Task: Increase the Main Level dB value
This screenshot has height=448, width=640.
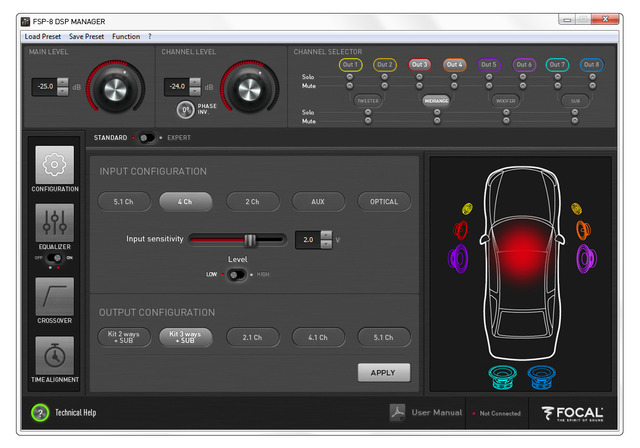Action: [x=63, y=82]
